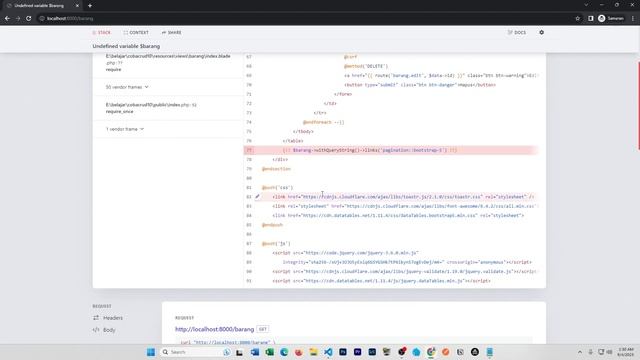Open the DOCS link

[517, 32]
